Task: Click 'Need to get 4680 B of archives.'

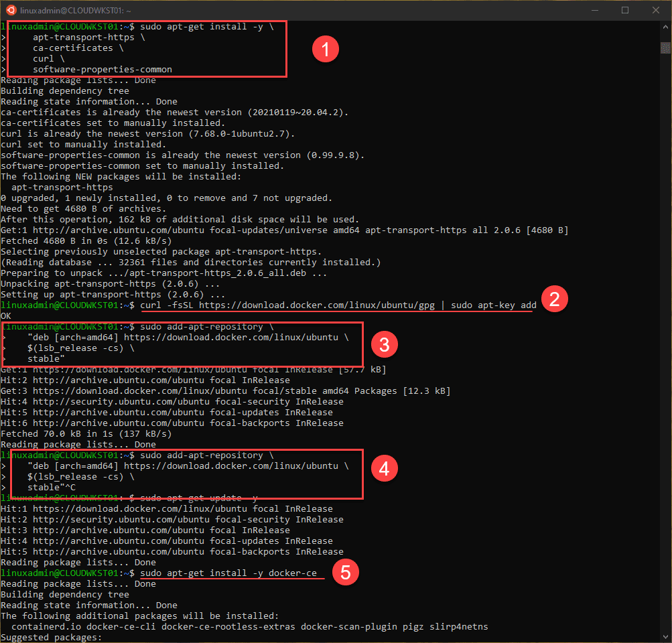Action: coord(83,208)
